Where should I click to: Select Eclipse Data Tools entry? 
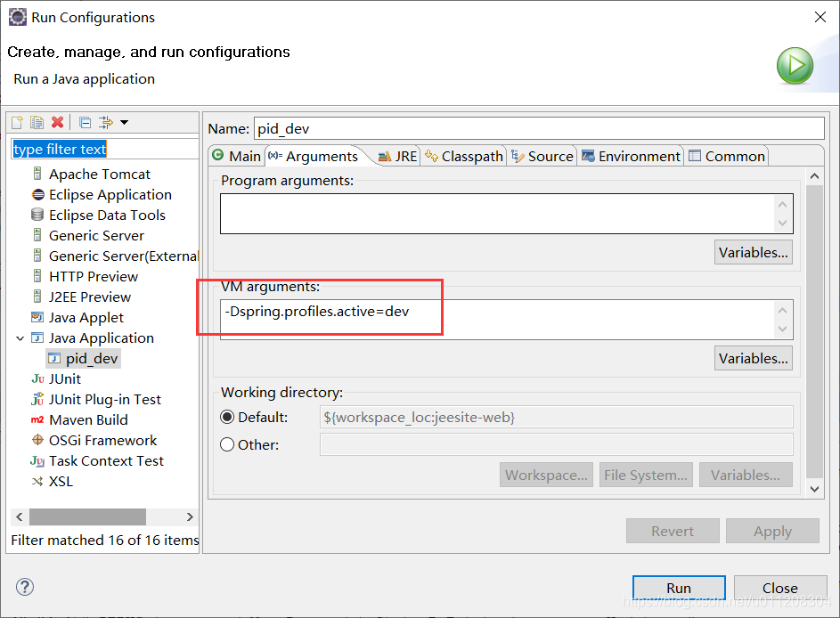(107, 215)
